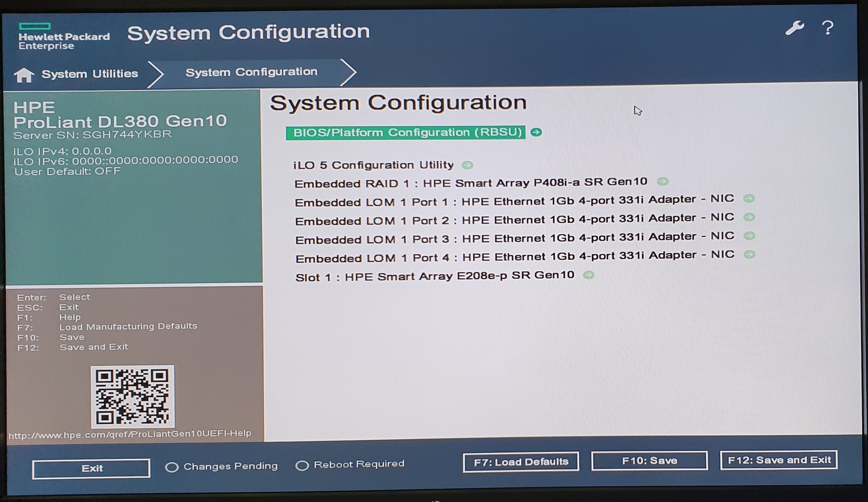Click the iLO IPv4: 0.0.0.0 text
868x502 pixels.
coord(62,151)
